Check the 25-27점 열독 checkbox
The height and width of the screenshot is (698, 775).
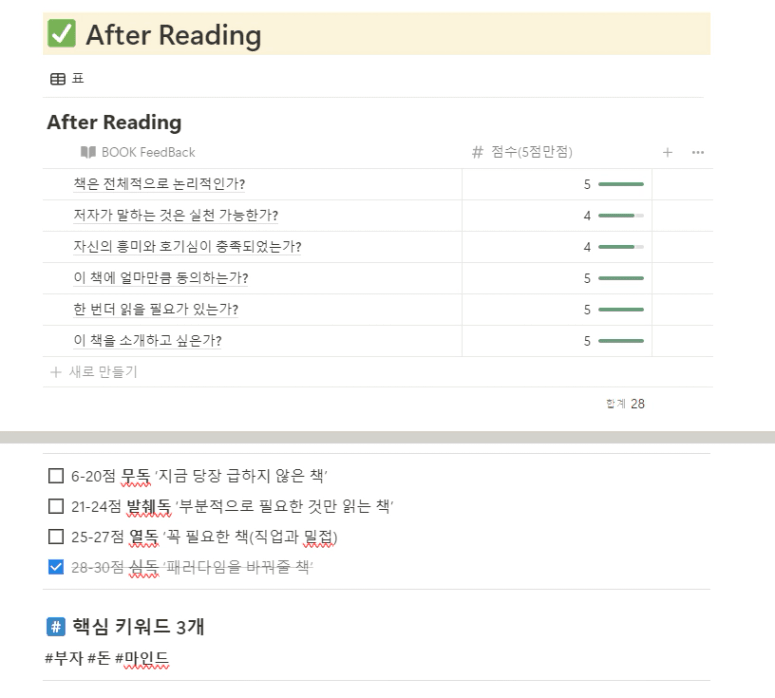click(56, 536)
